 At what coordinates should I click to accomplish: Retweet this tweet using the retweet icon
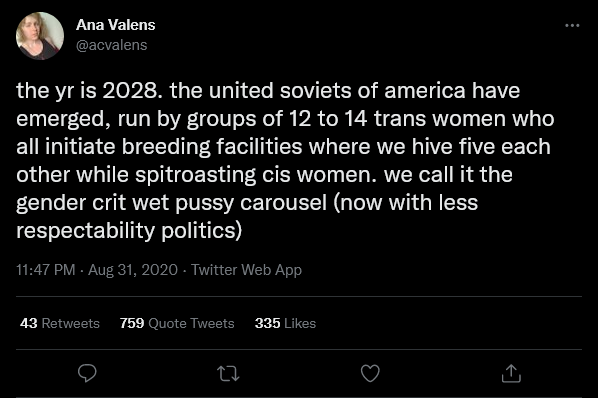point(228,374)
